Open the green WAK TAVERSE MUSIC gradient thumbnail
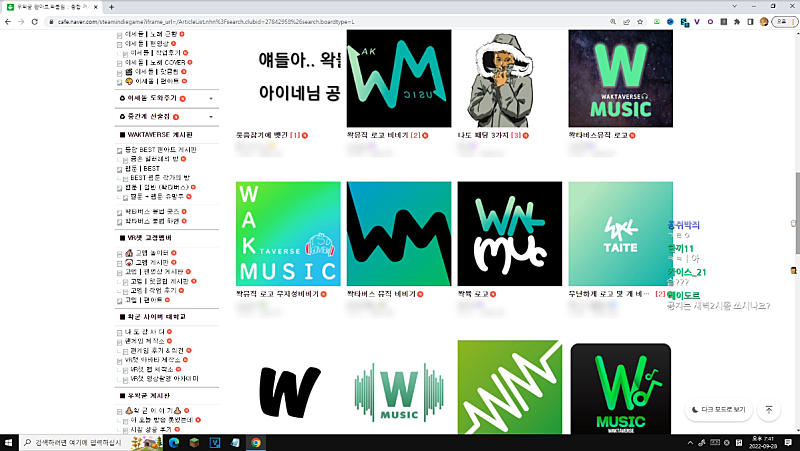The width and height of the screenshot is (800, 451). 288,234
